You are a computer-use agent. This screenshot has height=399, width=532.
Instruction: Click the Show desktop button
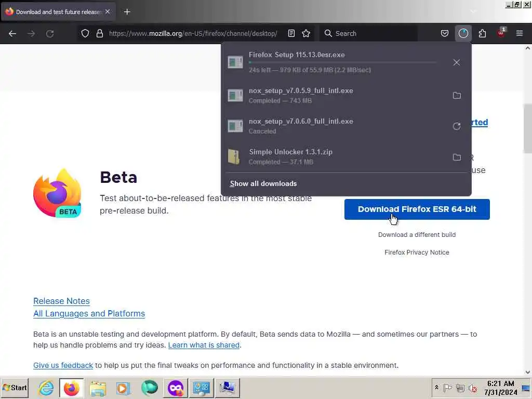pyautogui.click(x=526, y=388)
